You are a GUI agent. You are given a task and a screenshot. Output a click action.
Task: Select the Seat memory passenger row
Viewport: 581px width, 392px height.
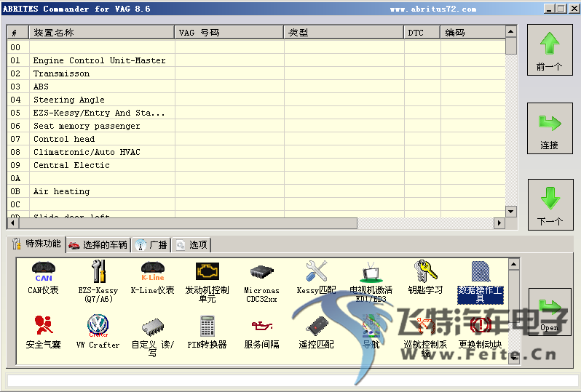(x=256, y=126)
